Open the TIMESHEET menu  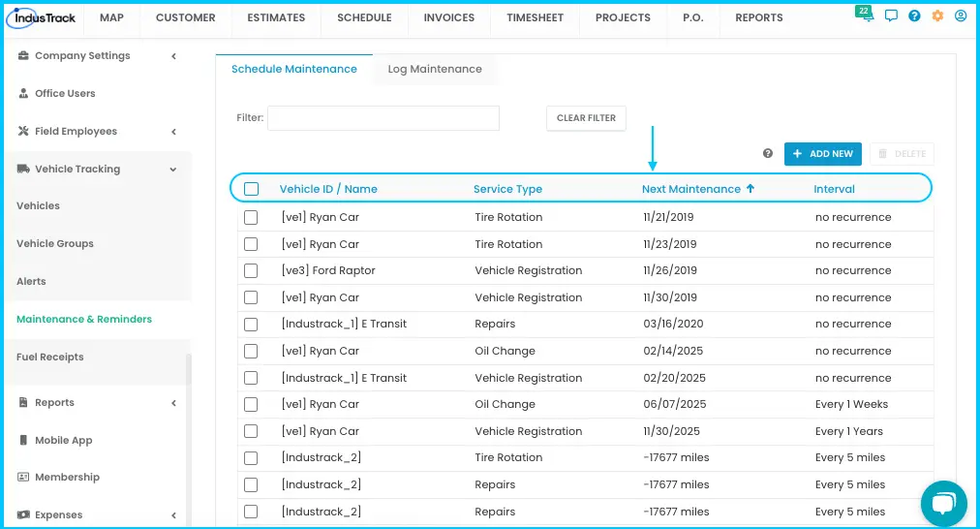pos(535,17)
